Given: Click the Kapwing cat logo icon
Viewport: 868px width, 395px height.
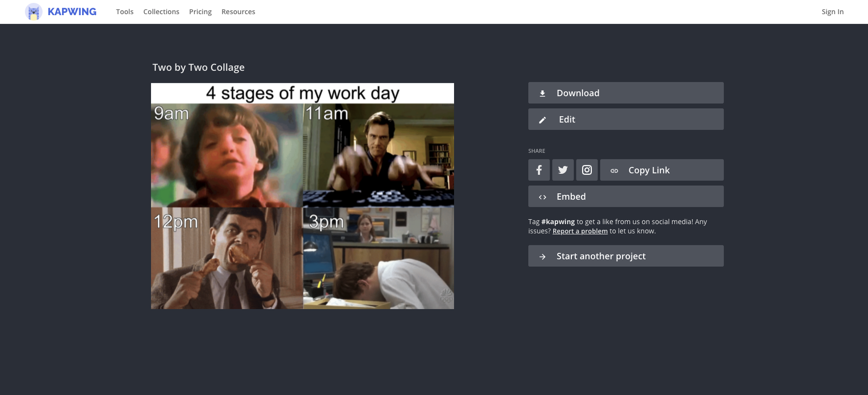Looking at the screenshot, I should [34, 12].
